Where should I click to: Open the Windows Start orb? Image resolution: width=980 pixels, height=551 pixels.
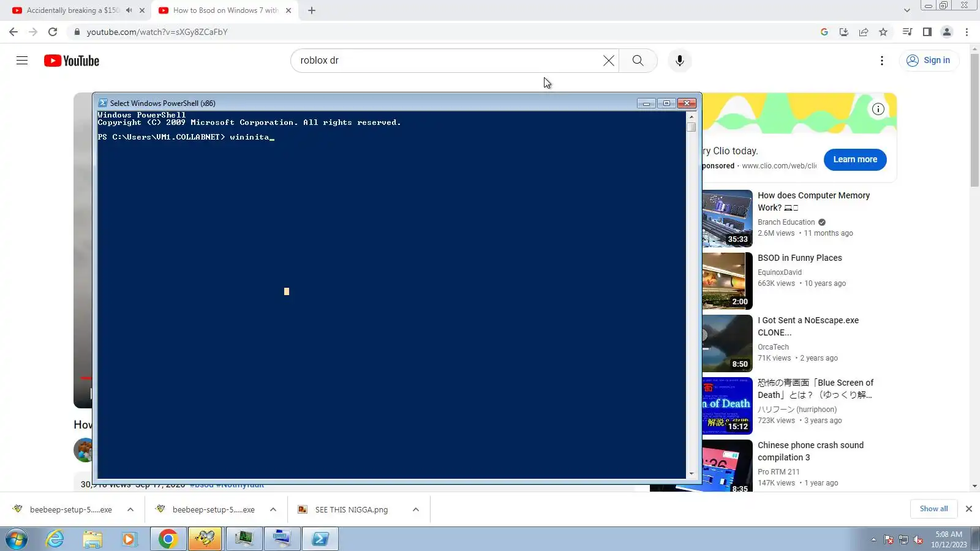[x=17, y=539]
